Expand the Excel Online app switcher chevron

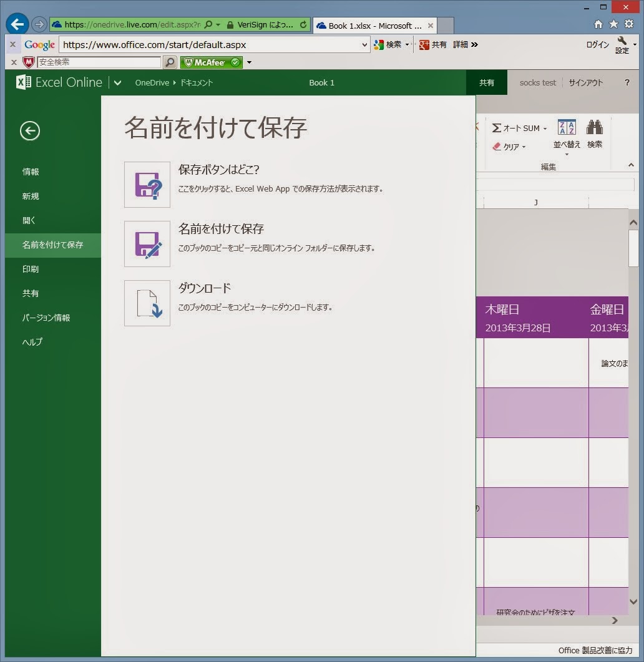point(118,83)
